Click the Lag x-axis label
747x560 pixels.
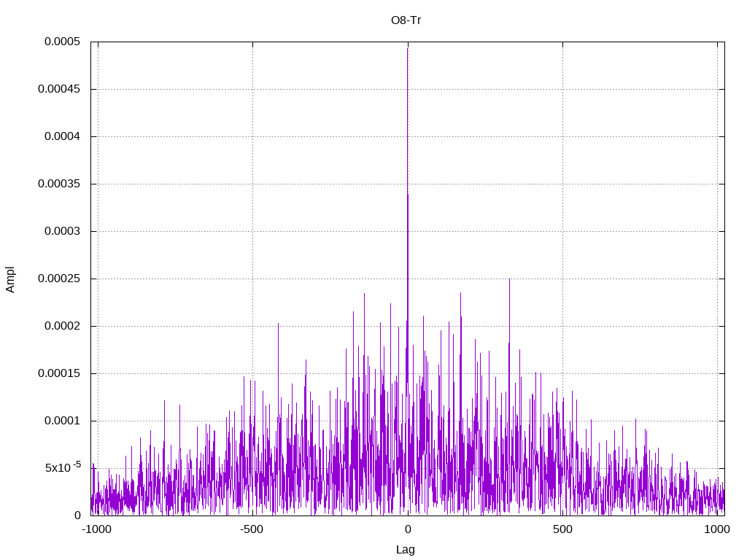406,550
